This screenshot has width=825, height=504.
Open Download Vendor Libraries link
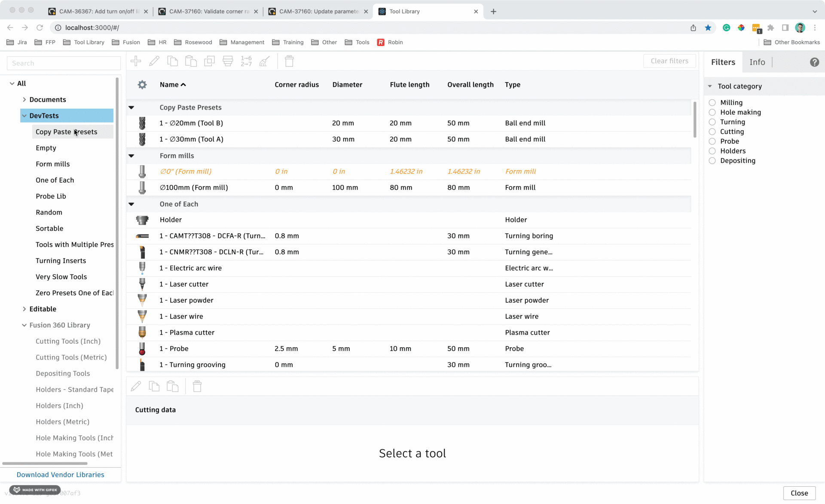pyautogui.click(x=60, y=474)
